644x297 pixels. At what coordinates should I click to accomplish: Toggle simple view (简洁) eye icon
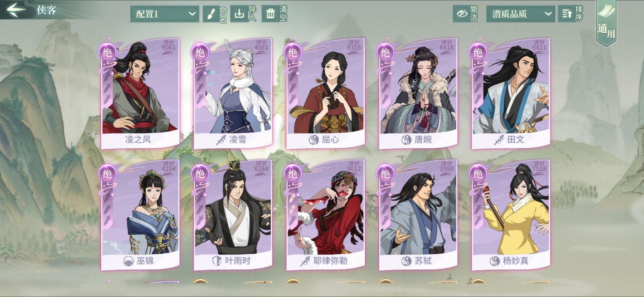(x=462, y=14)
